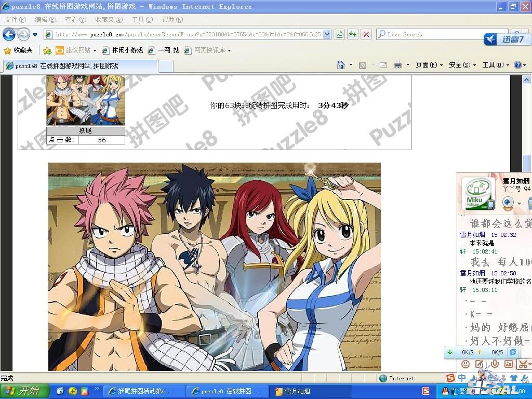This screenshot has height=399, width=532.
Task: Expand the screenshot scissors dropdown arrow
Action: (x=530, y=364)
